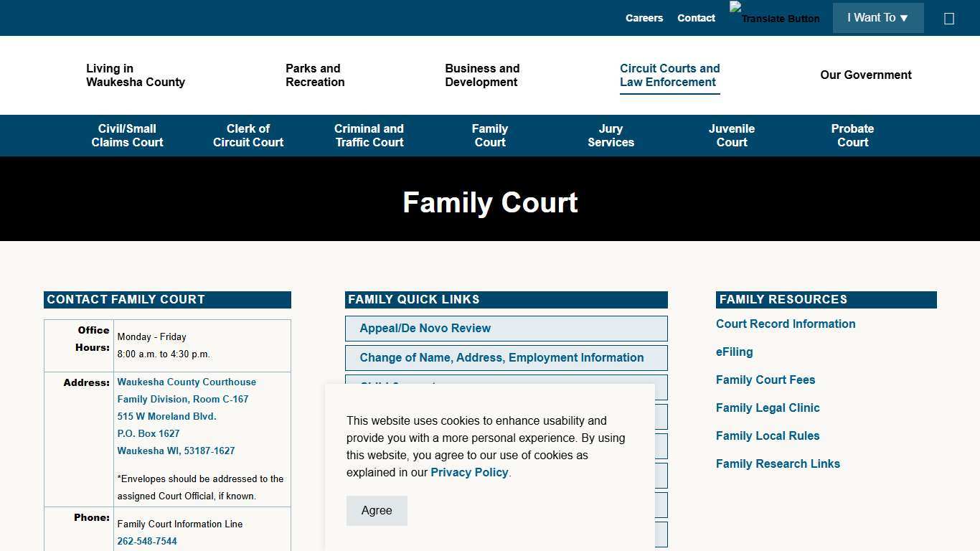Image resolution: width=980 pixels, height=551 pixels.
Task: Open the search icon
Action: (949, 18)
